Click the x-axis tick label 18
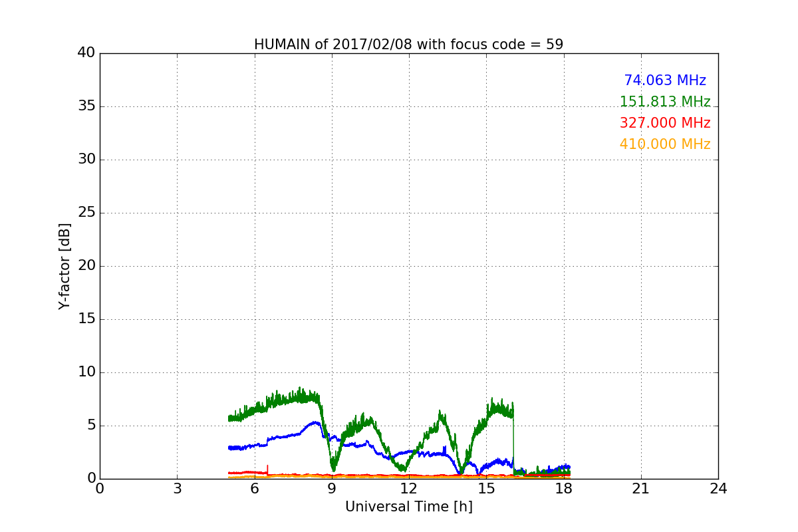798x532 pixels. 564,489
